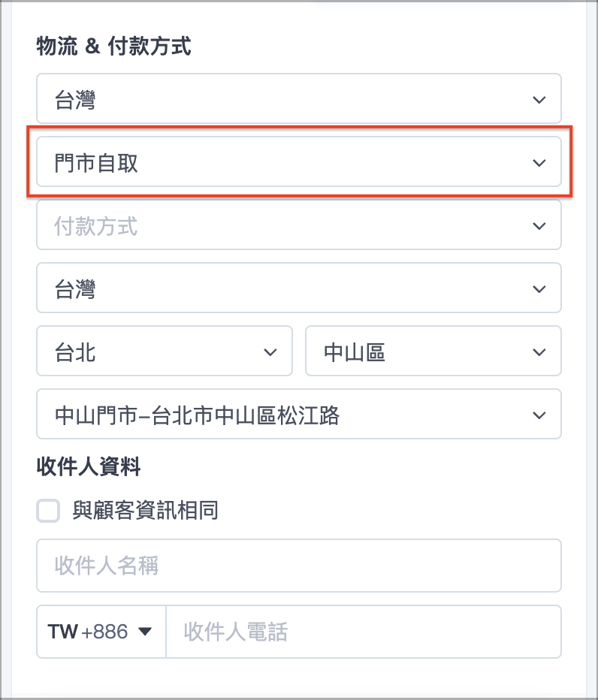Click the 收件人電話 recipient phone field
598x700 pixels.
click(x=364, y=632)
